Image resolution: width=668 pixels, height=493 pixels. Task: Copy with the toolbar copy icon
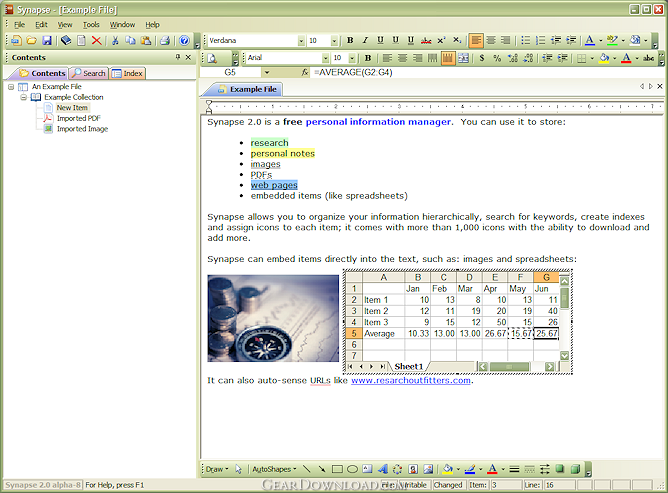[130, 40]
